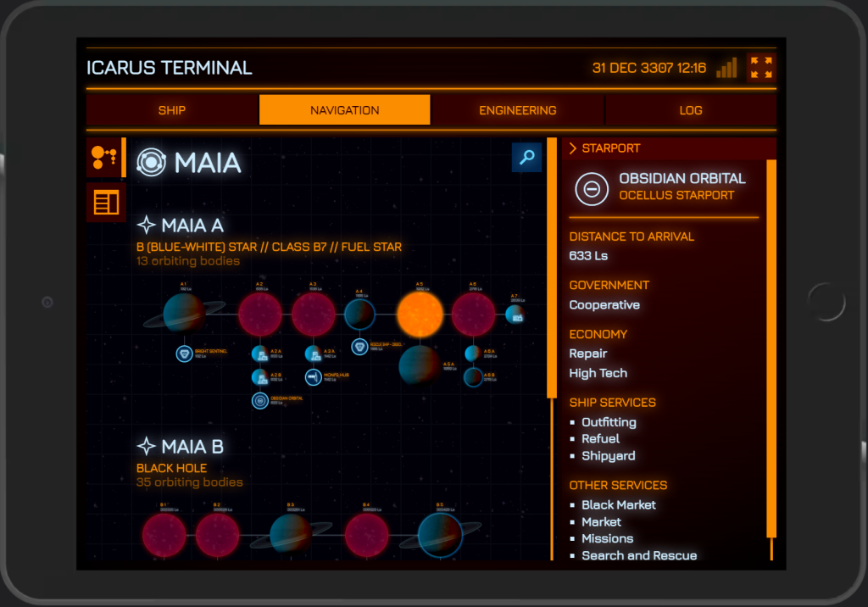Click Shipyard under Ship Services
The image size is (868, 607).
(x=609, y=456)
